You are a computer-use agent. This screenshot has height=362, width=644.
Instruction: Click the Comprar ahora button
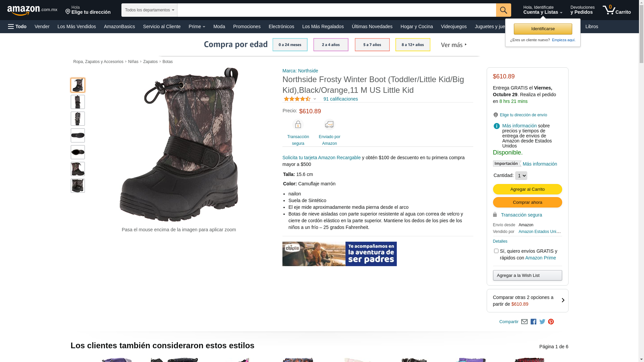(527, 202)
